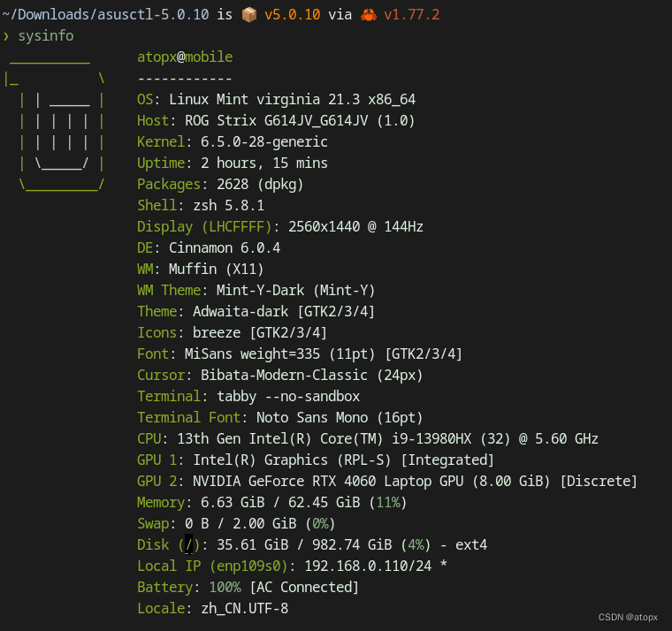Click the GPU 2 'NVIDIA GeForce RTX 4060' line
The width and height of the screenshot is (672, 631).
point(387,482)
